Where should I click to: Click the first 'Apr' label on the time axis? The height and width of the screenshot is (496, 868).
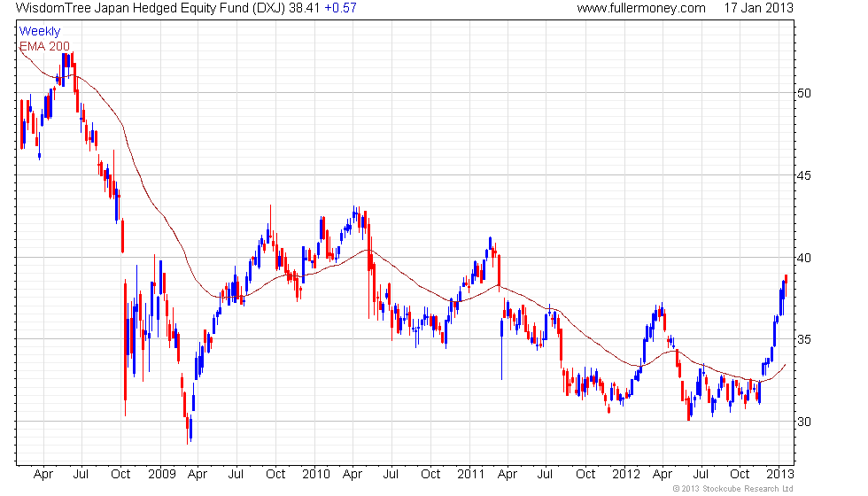pos(43,475)
